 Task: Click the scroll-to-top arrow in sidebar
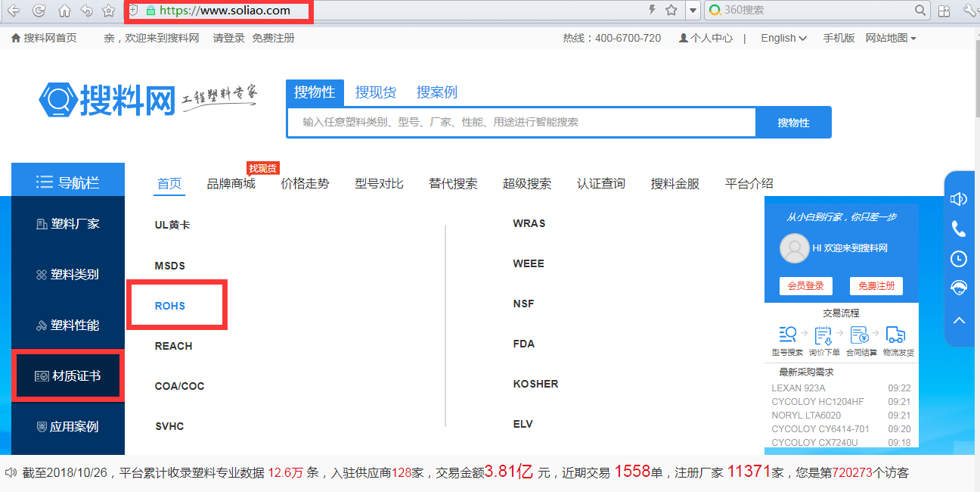(959, 320)
